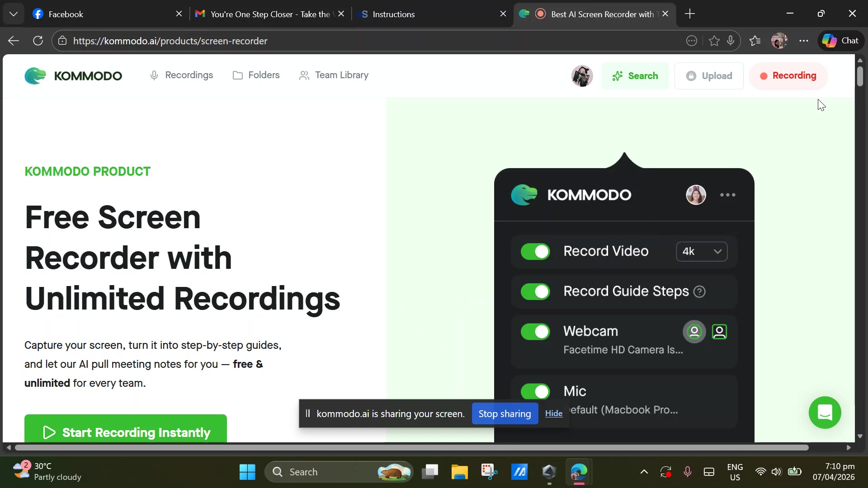
Task: Open the Favorites list icon
Action: [755, 41]
